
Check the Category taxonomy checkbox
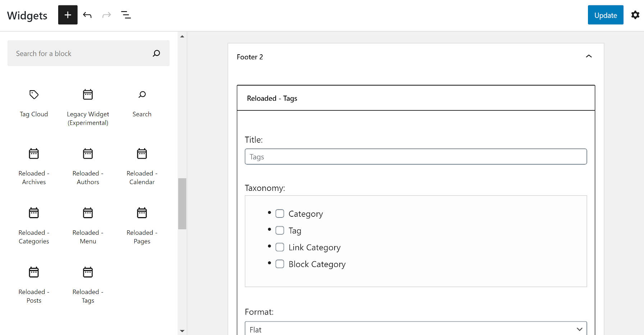[280, 214]
